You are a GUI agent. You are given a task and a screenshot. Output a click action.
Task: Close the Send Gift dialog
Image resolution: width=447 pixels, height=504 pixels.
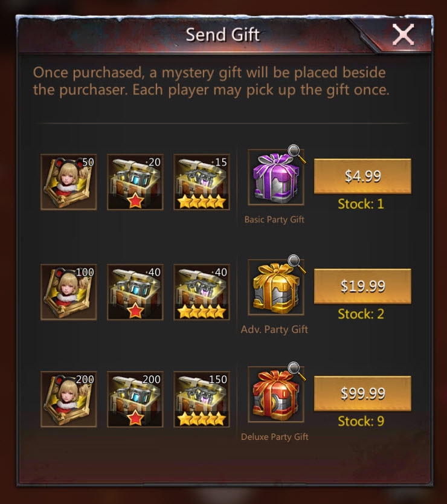403,34
